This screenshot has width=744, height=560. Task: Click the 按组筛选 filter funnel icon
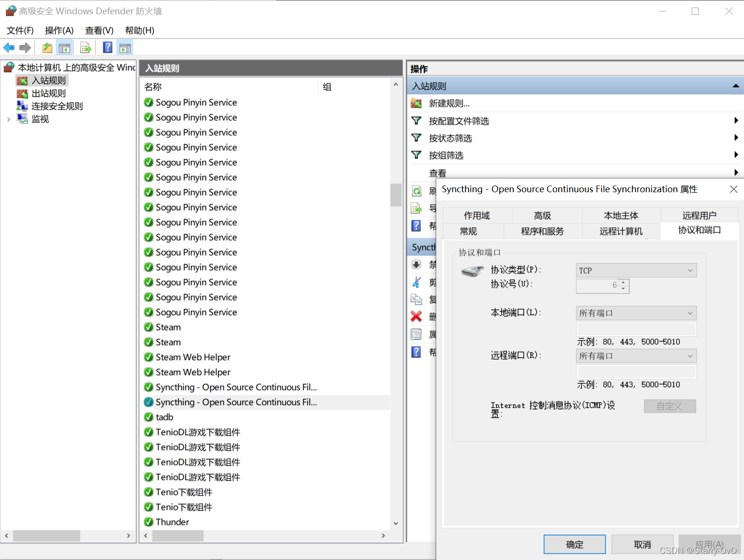tap(416, 155)
